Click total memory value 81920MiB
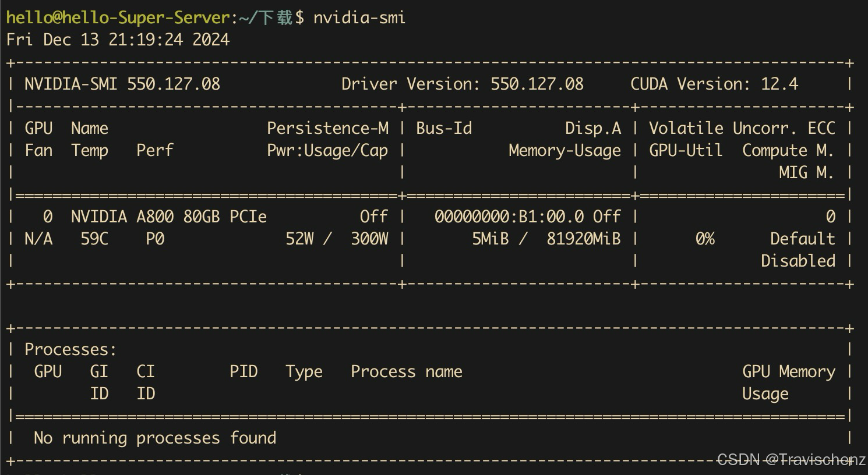The height and width of the screenshot is (475, 868). click(584, 239)
